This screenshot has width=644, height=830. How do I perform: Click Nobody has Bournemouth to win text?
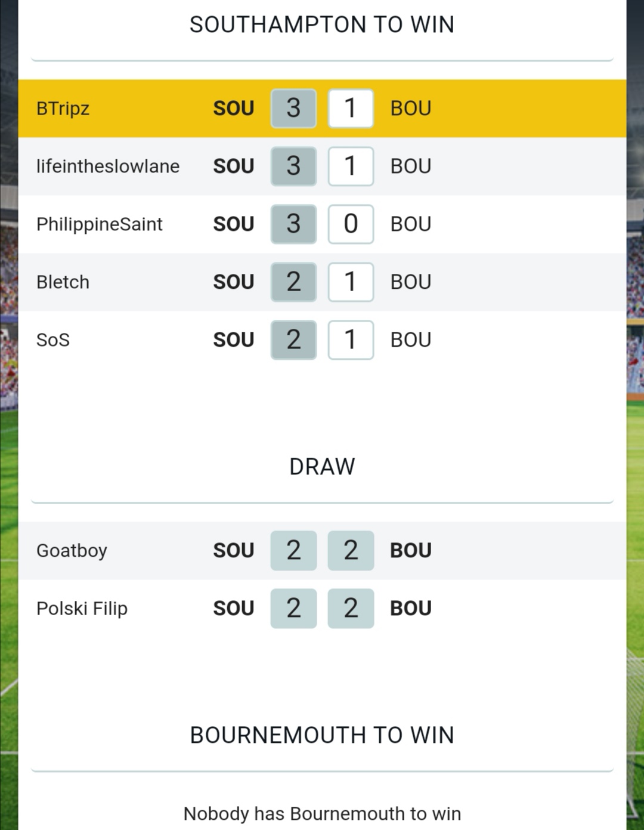point(322,813)
